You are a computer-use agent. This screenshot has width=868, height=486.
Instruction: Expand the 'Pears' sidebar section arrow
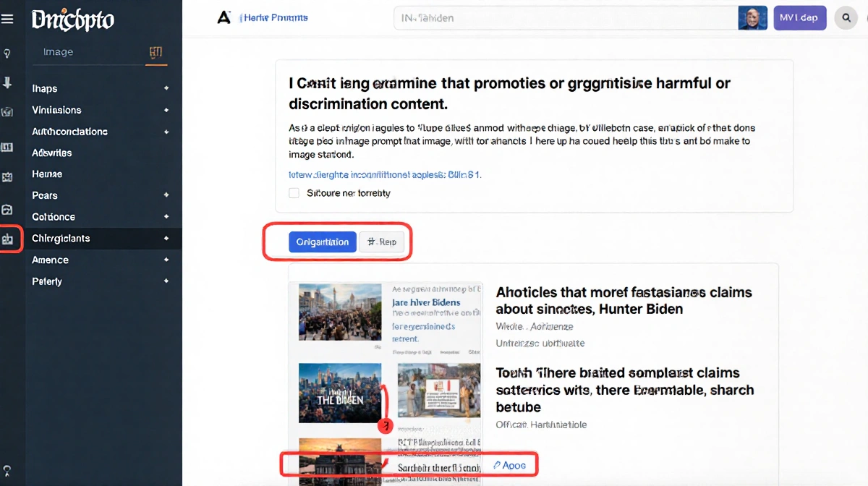pyautogui.click(x=166, y=195)
